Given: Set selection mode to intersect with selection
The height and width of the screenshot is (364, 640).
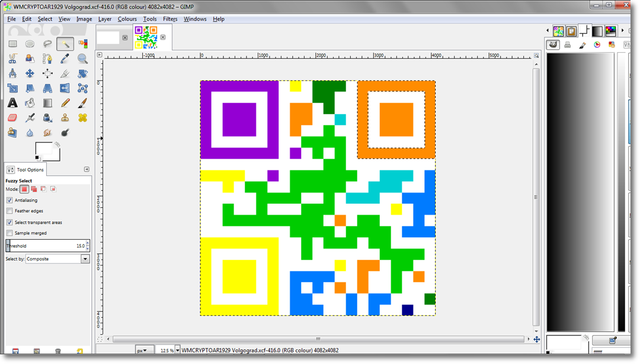Looking at the screenshot, I should pos(53,189).
